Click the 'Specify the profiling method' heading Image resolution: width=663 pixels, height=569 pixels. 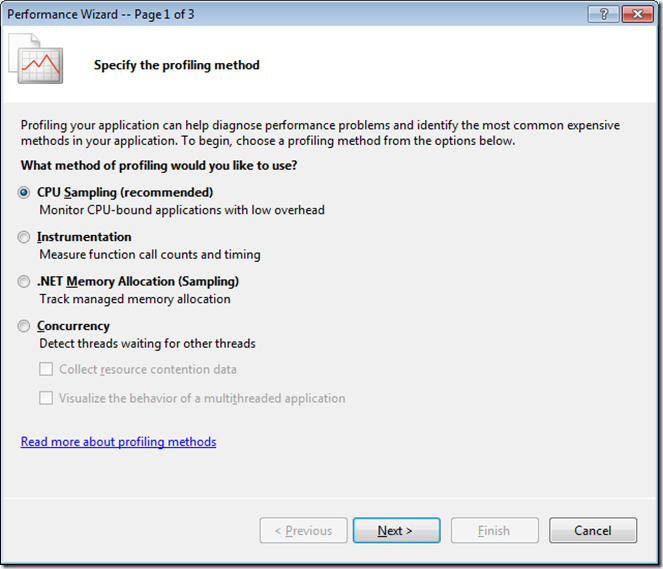[x=176, y=66]
